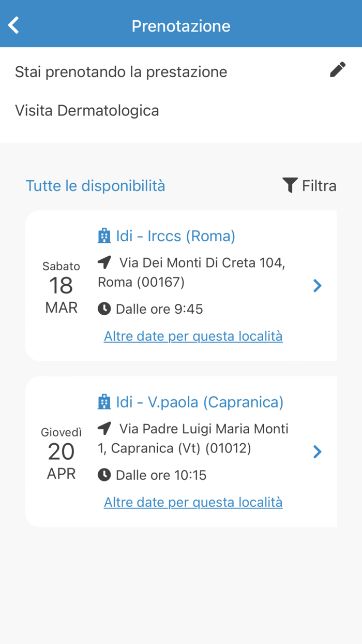Open Altre date per questa località for Capranica
This screenshot has width=362, height=644.
tap(193, 502)
